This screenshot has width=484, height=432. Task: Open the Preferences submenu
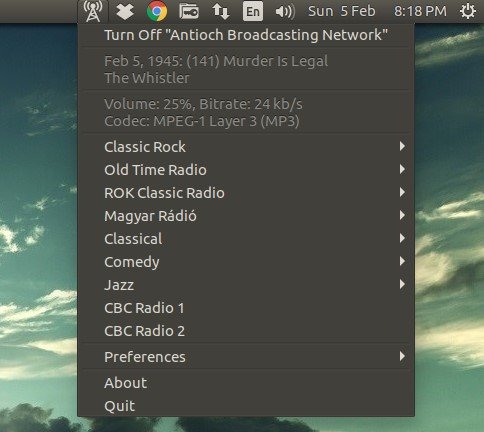[246, 357]
